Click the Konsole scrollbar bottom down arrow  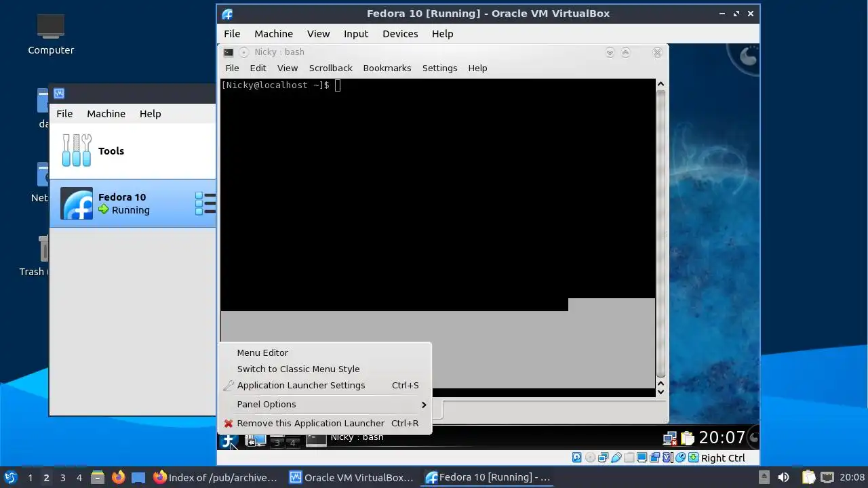(660, 392)
